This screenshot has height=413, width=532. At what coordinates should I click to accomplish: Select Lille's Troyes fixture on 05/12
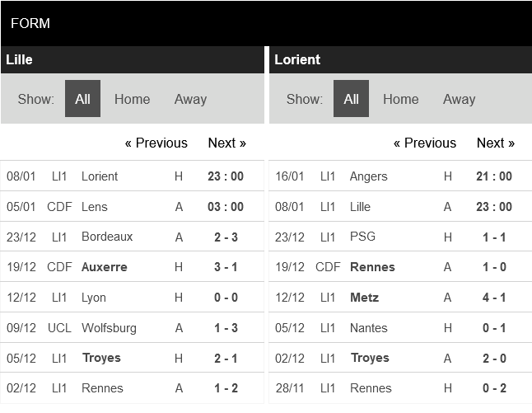pos(101,358)
